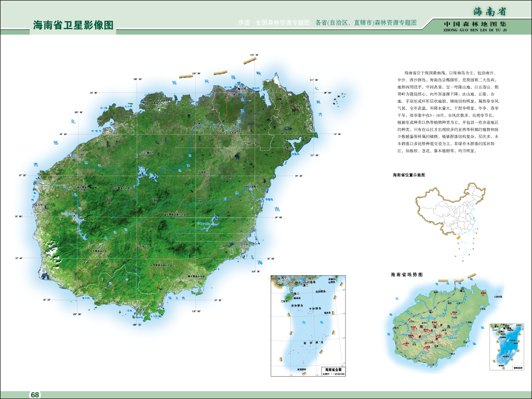Click the 海南省位置示意图 caption
Viewport: 532px width, 399px height.
[409, 175]
